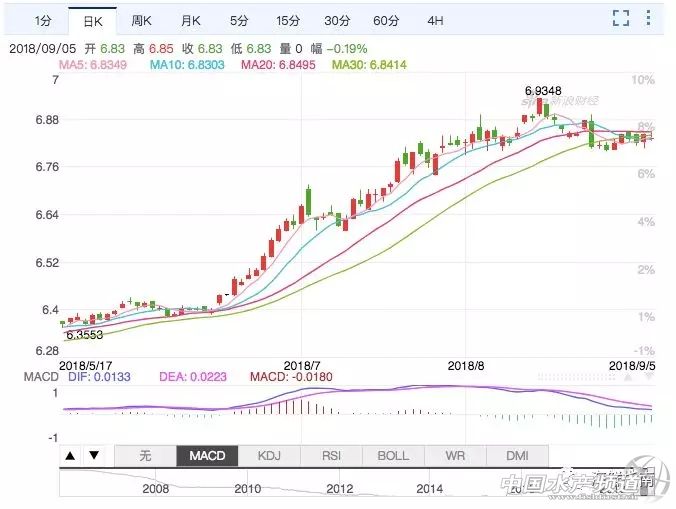Open the vertical three-dots more menu

pos(652,19)
